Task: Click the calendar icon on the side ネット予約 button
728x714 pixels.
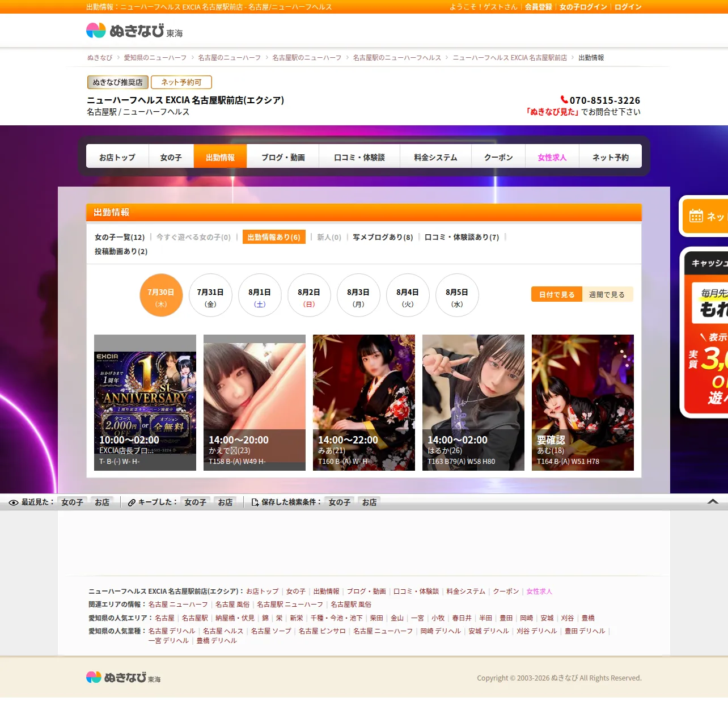Action: [696, 216]
